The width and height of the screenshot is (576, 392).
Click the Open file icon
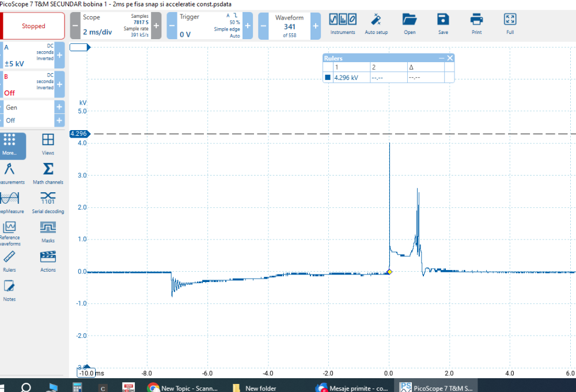tap(410, 24)
